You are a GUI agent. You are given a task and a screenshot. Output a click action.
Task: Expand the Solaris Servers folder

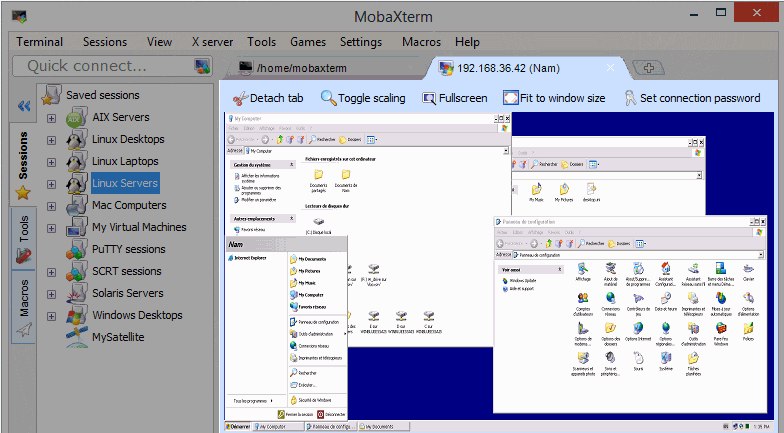pyautogui.click(x=51, y=294)
